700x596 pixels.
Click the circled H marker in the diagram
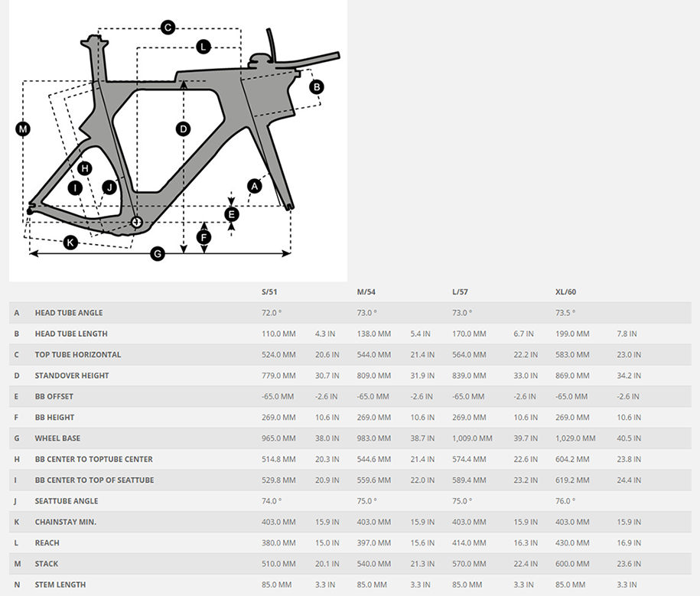pos(84,168)
